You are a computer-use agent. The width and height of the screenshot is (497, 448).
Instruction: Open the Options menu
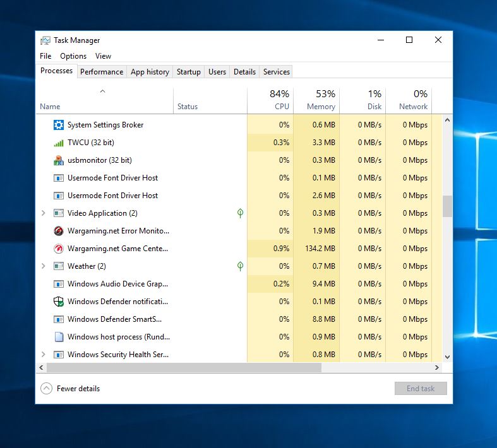point(73,56)
